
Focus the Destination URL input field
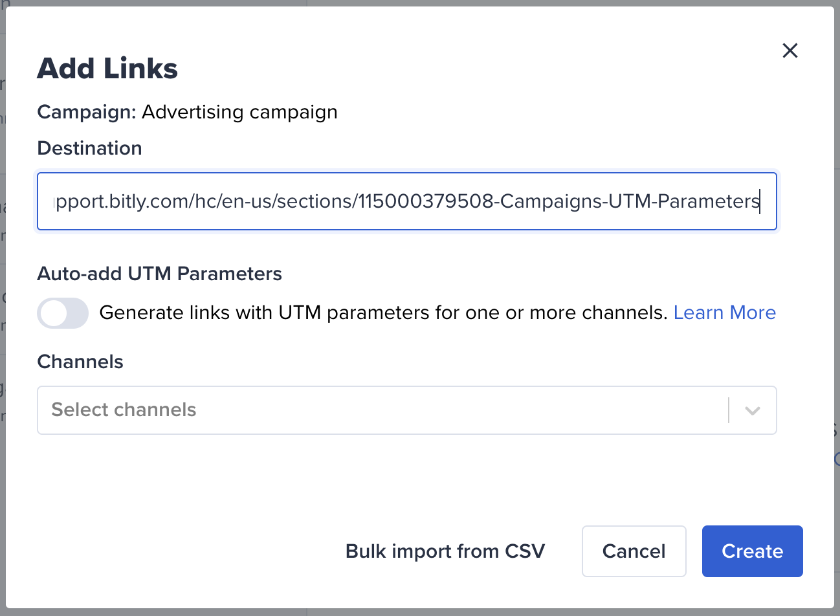[x=406, y=201]
